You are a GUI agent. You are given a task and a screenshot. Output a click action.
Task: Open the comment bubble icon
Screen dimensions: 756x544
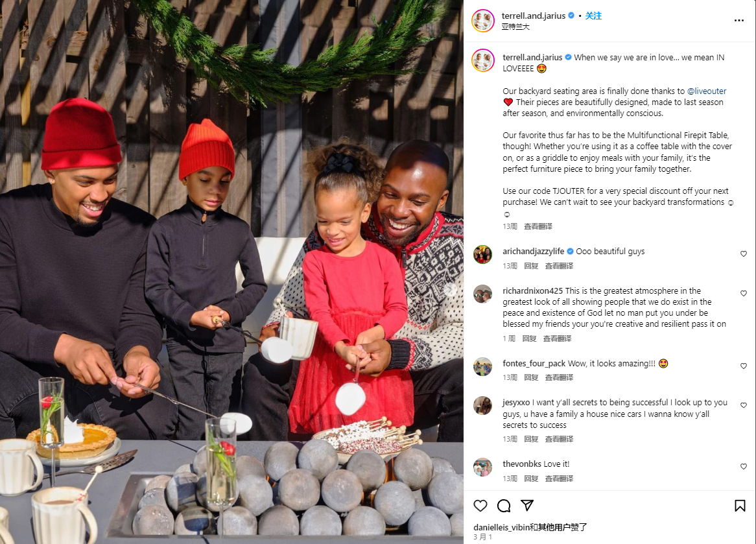click(x=504, y=505)
